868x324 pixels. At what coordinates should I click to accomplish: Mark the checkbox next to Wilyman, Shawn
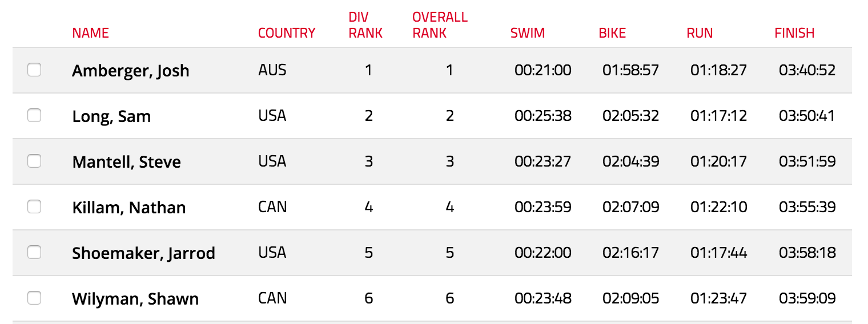tap(34, 298)
